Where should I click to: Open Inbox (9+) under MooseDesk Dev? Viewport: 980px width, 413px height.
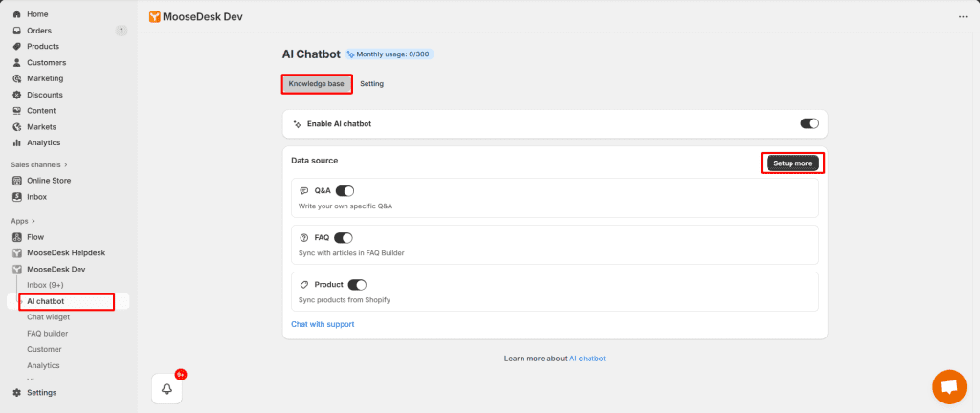[46, 285]
